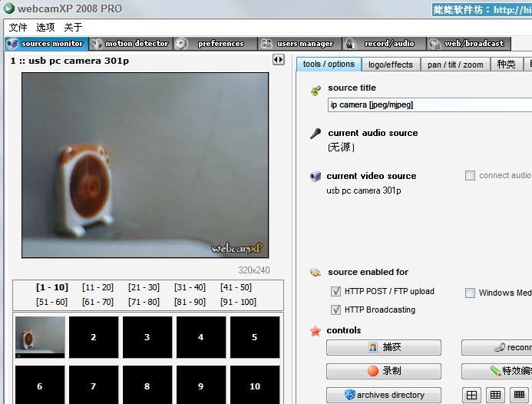The image size is (532, 404).
Task: Click the 2x2 grid layout icon
Action: click(471, 395)
